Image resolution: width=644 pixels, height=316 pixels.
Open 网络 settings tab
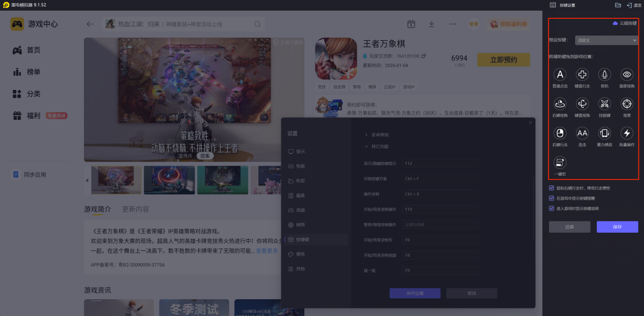[x=315, y=225]
